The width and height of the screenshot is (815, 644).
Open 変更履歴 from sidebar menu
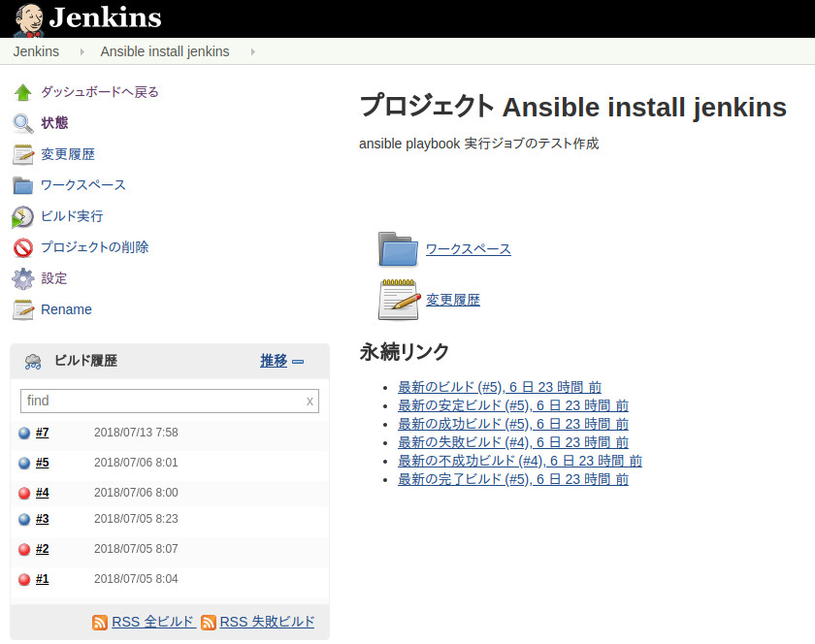68,154
